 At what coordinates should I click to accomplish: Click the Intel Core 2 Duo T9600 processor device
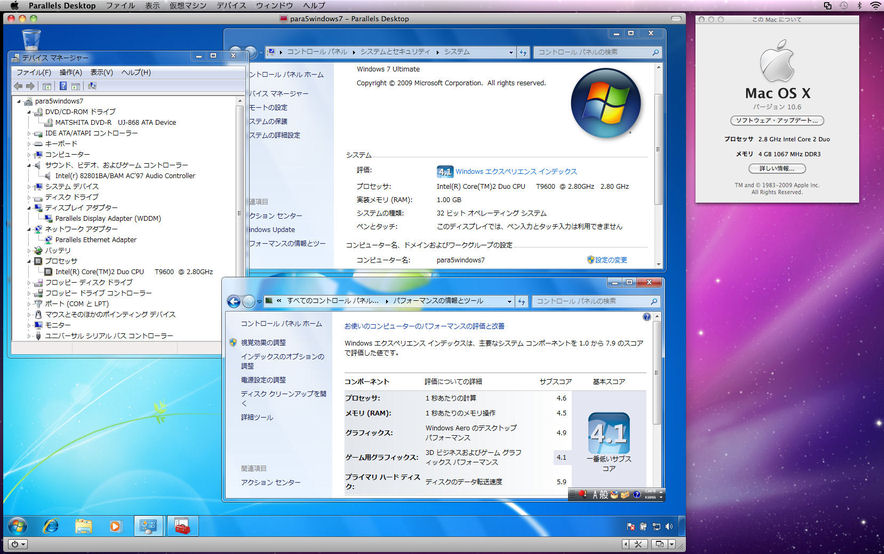(134, 272)
